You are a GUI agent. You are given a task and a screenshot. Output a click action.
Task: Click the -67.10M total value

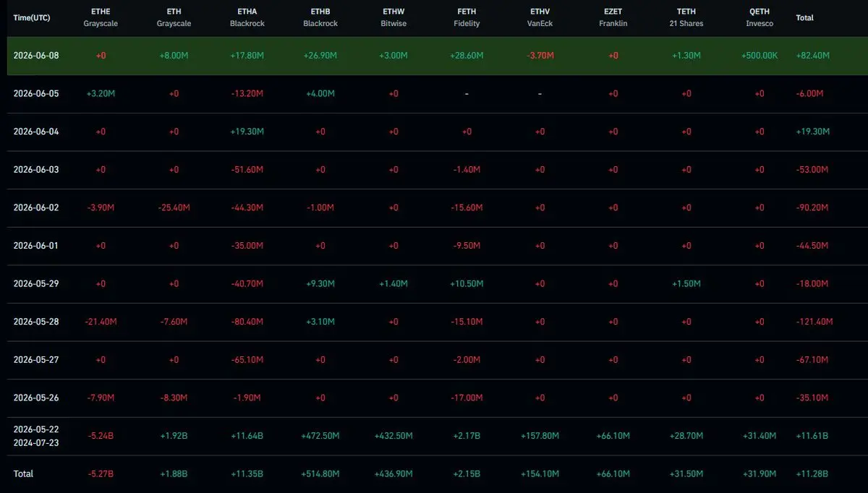(812, 360)
